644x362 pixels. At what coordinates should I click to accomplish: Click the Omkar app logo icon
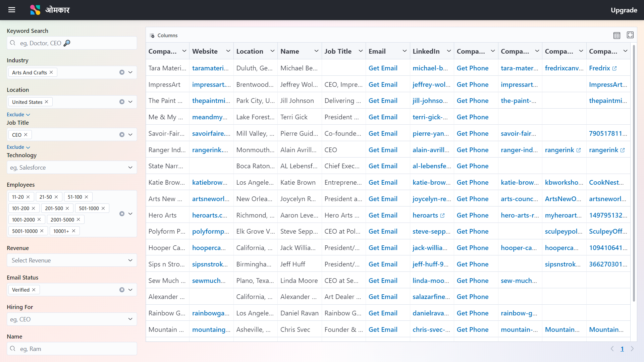[35, 10]
